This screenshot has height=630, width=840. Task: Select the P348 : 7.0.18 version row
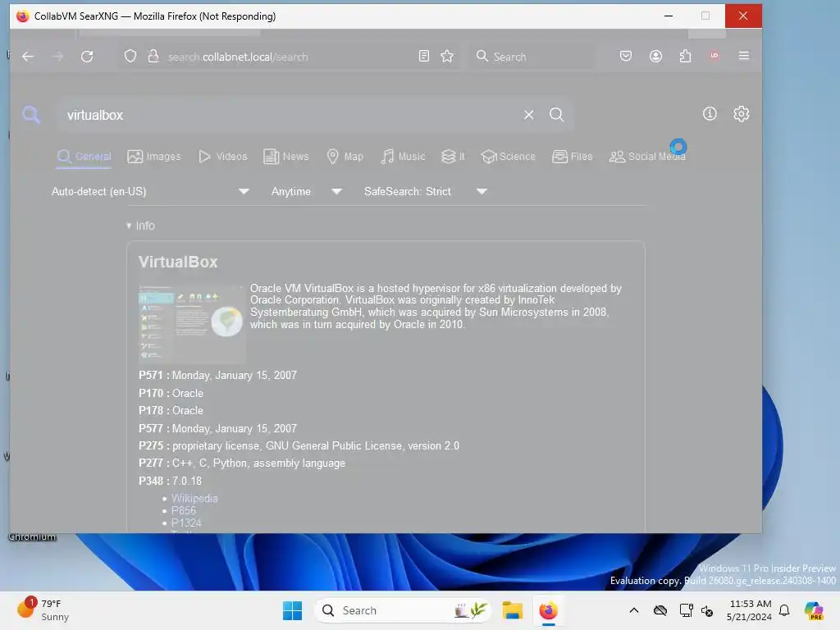point(171,481)
